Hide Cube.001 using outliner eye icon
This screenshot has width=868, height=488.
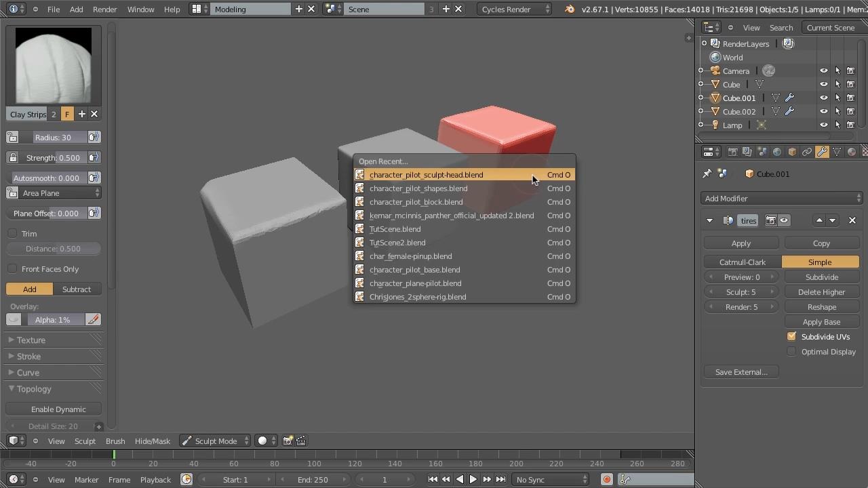coord(824,98)
